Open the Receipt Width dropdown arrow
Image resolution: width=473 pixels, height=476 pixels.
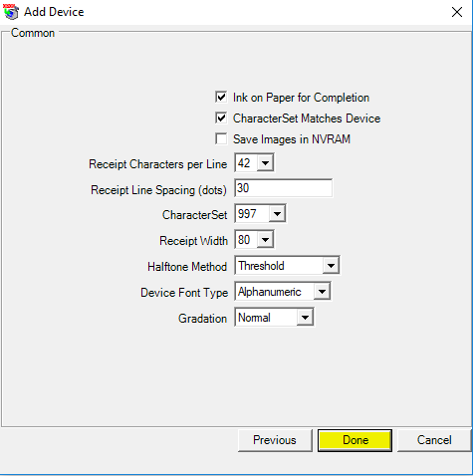tap(265, 240)
